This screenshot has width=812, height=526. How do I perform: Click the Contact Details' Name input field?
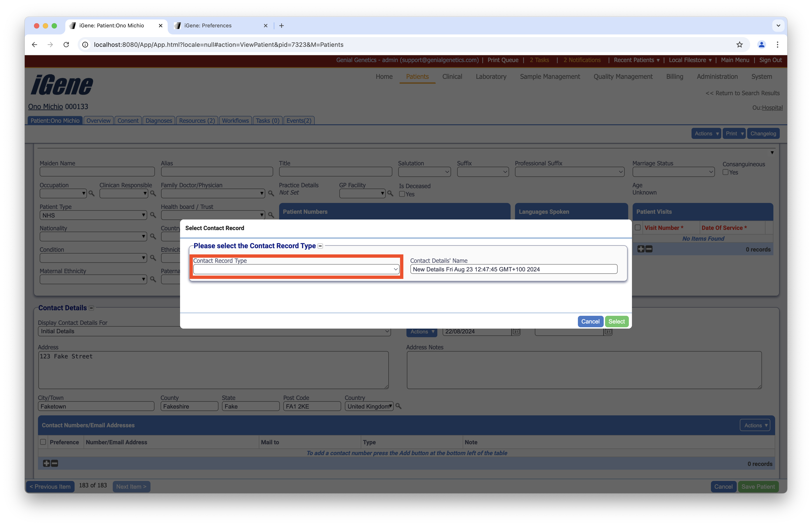click(x=513, y=269)
